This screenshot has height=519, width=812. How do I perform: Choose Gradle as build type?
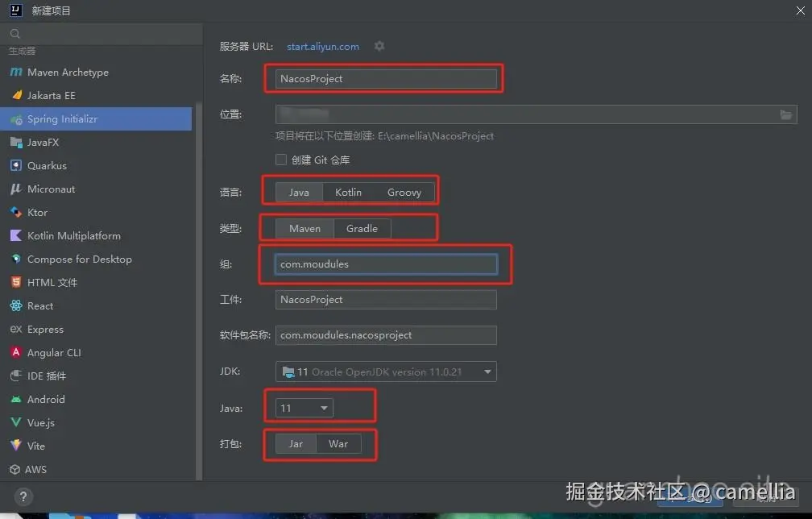pos(362,228)
